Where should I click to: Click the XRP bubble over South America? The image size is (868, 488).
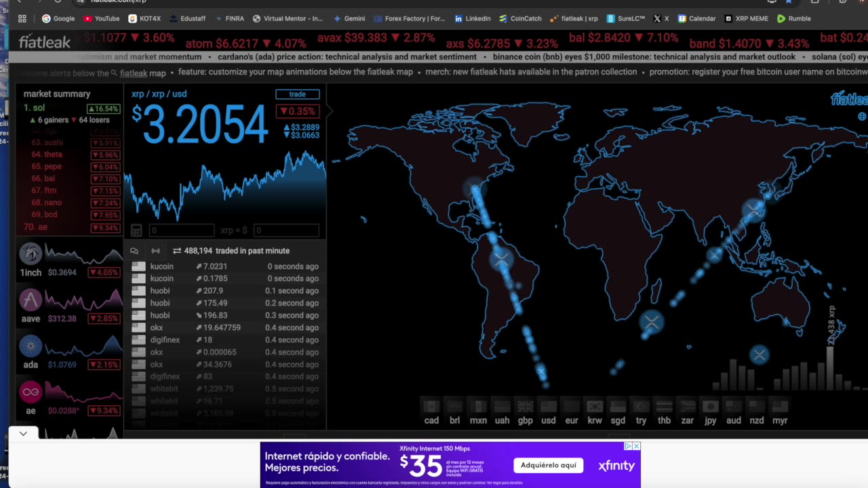(x=501, y=258)
